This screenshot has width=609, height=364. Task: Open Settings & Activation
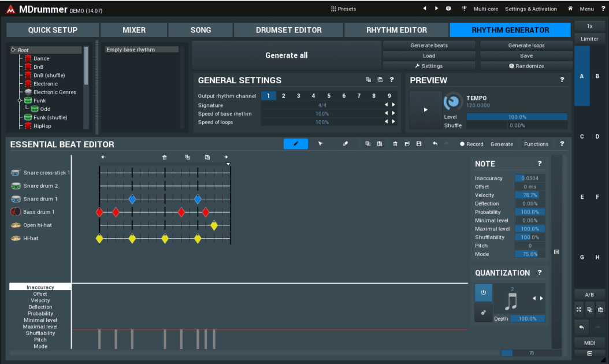pos(531,9)
